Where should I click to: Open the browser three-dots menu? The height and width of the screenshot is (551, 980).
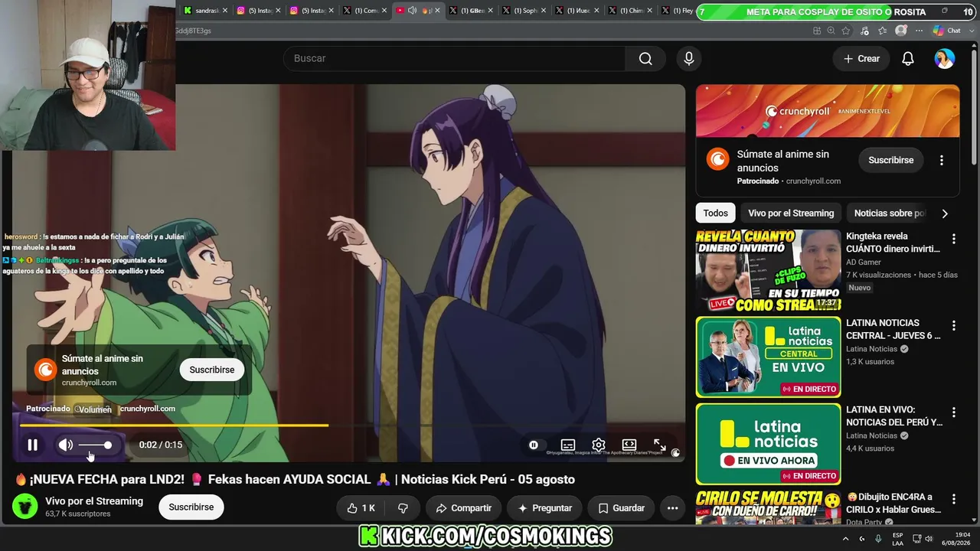[918, 31]
